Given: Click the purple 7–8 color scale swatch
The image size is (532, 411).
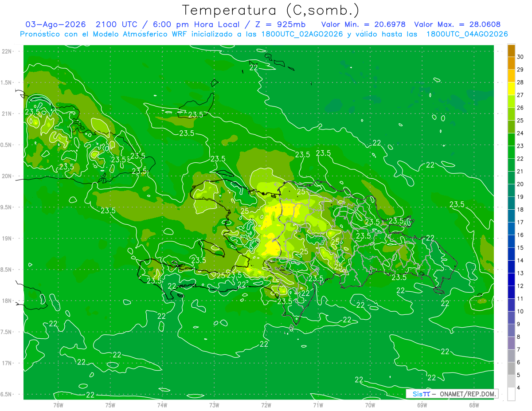Looking at the screenshot, I should coord(511,343).
